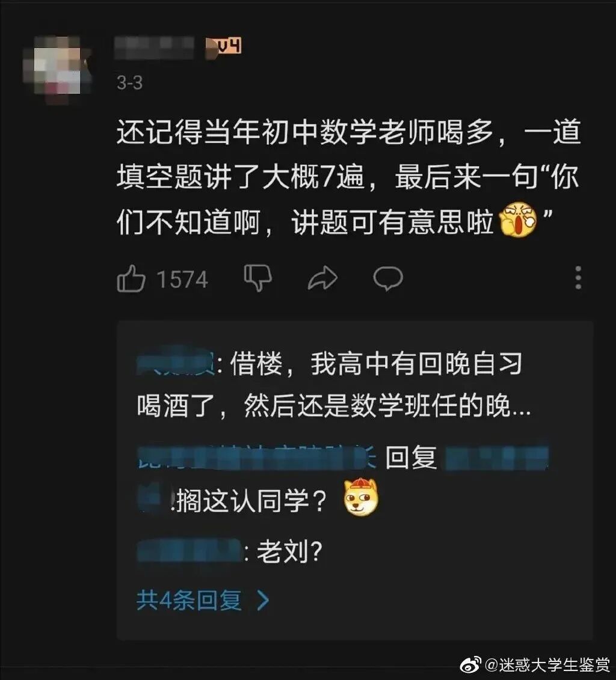Open the replied-to username after 回复

(497, 458)
